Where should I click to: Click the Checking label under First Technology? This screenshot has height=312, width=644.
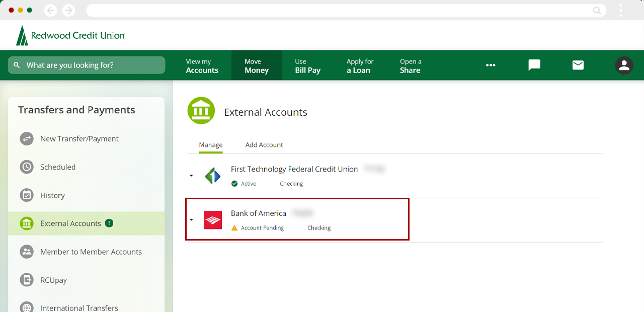pos(291,184)
